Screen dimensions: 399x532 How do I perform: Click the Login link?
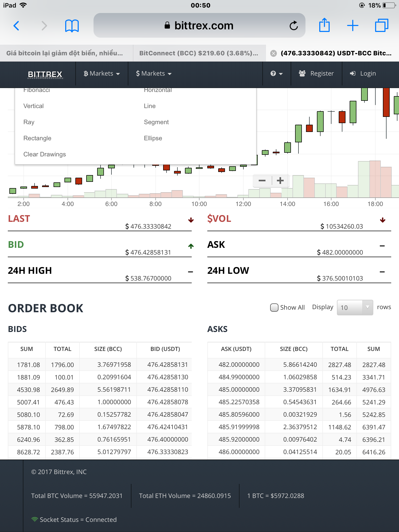pos(363,74)
